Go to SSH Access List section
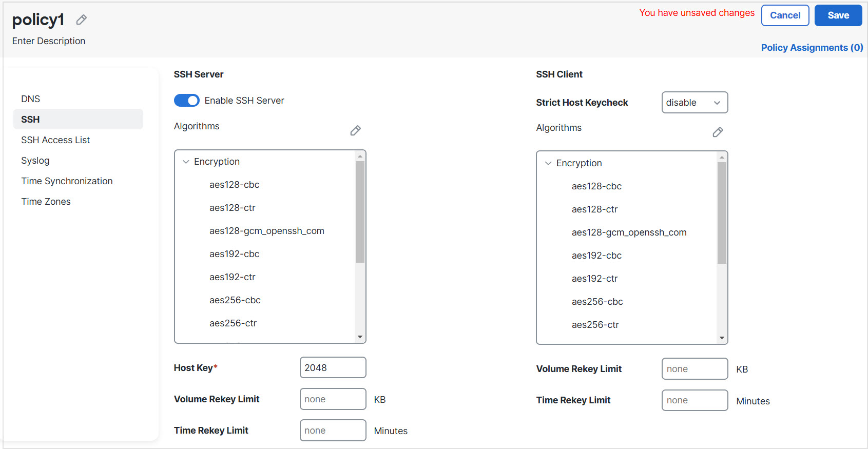Viewport: 868px width, 449px height. coord(55,140)
